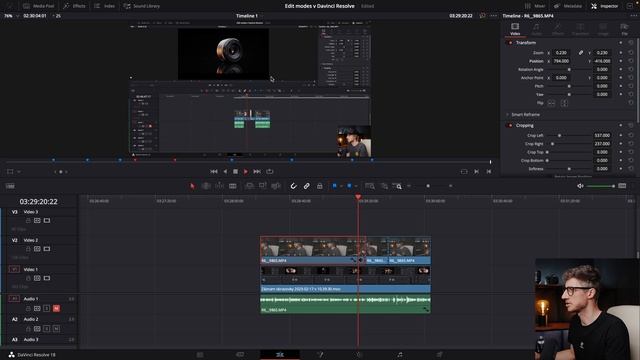
Task: Collapse the Transform section header
Action: pos(526,42)
